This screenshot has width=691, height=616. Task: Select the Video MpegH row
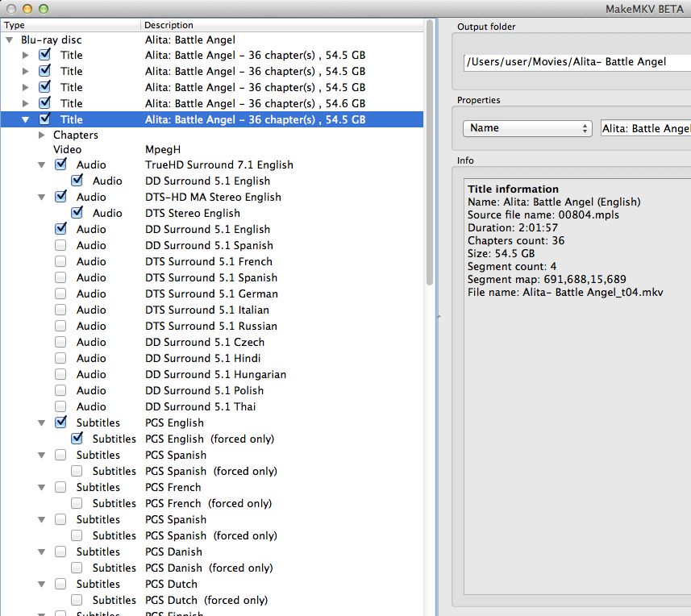click(x=211, y=149)
